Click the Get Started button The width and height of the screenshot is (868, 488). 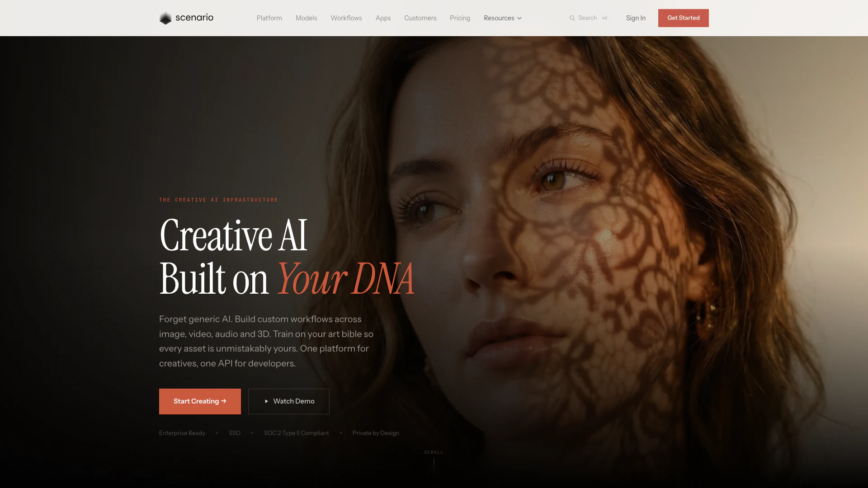pyautogui.click(x=684, y=18)
